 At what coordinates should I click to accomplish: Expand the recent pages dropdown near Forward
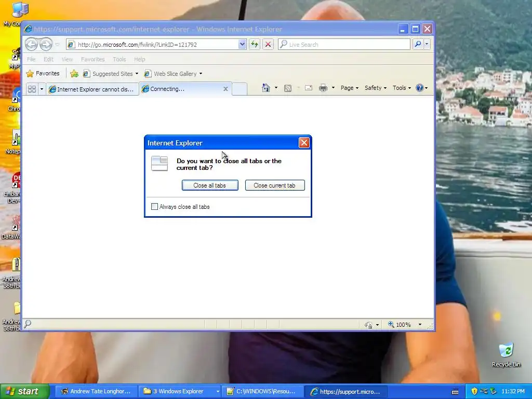click(x=57, y=45)
